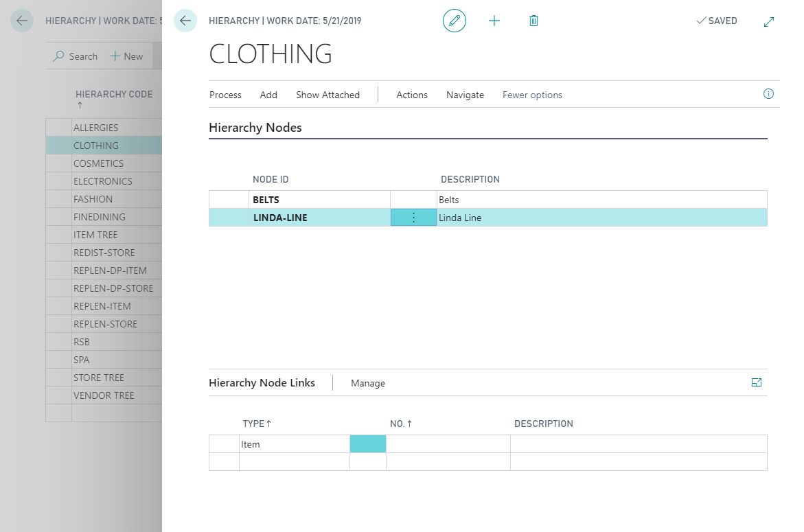Go back using the CLOTHING card's back arrow
804x532 pixels.
click(x=185, y=21)
